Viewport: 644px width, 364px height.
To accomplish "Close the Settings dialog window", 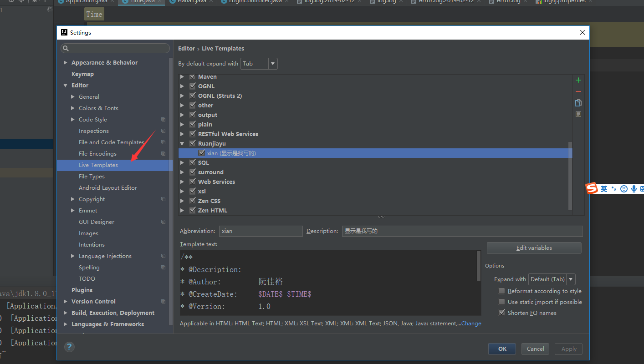I will point(582,32).
